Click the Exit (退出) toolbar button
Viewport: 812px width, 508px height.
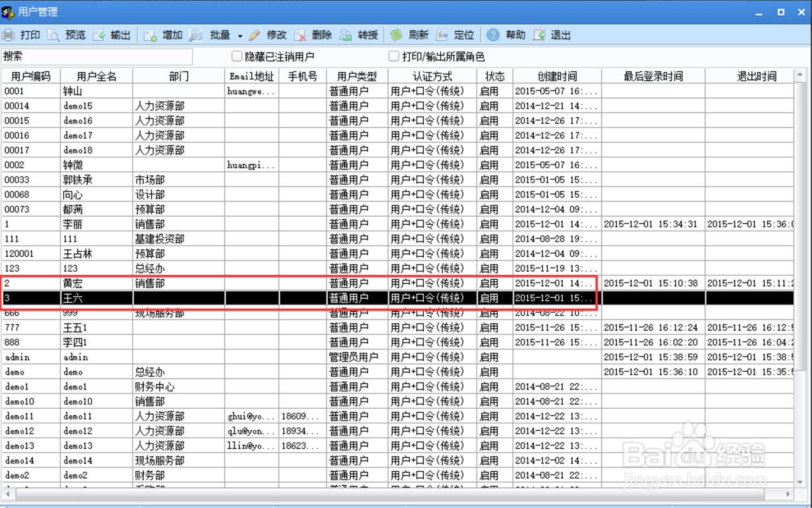[x=539, y=35]
